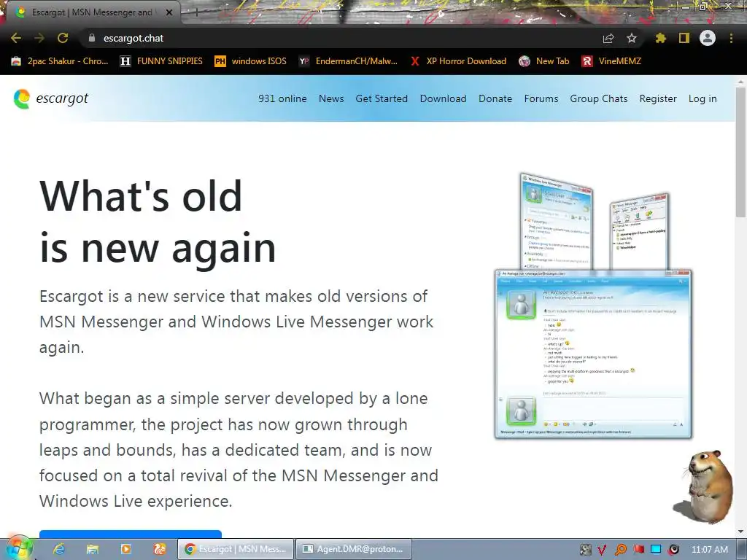
Task: Click the scrollbar up arrow
Action: point(741,82)
